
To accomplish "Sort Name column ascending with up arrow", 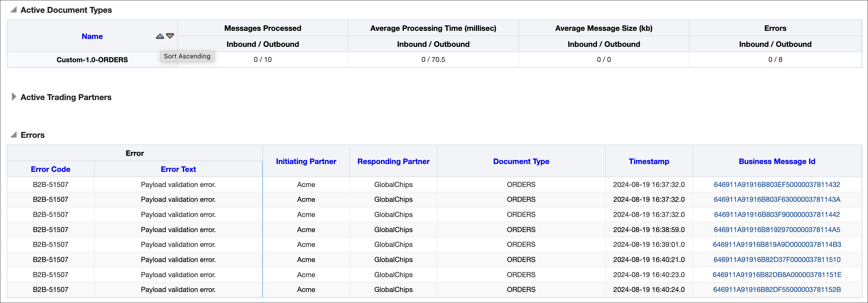I will click(x=160, y=36).
